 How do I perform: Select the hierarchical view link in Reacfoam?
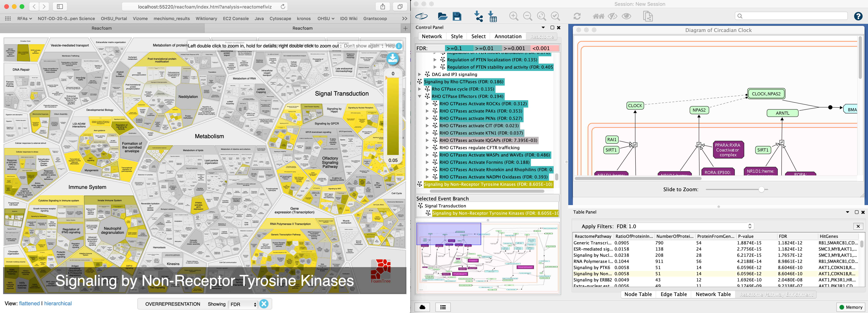point(58,303)
